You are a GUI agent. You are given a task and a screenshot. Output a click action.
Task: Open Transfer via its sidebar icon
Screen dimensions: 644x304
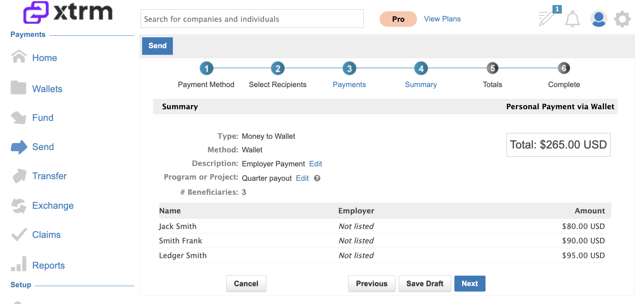[19, 176]
